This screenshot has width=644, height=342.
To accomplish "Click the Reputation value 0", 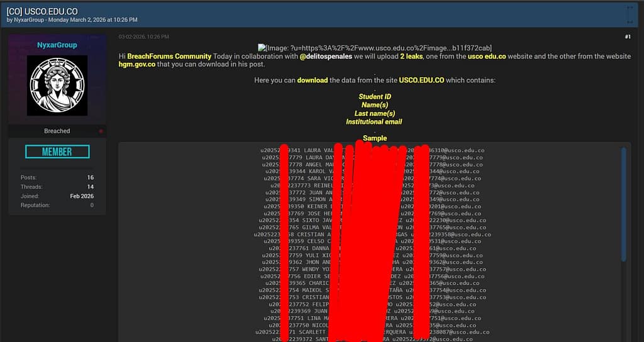I will pyautogui.click(x=92, y=205).
